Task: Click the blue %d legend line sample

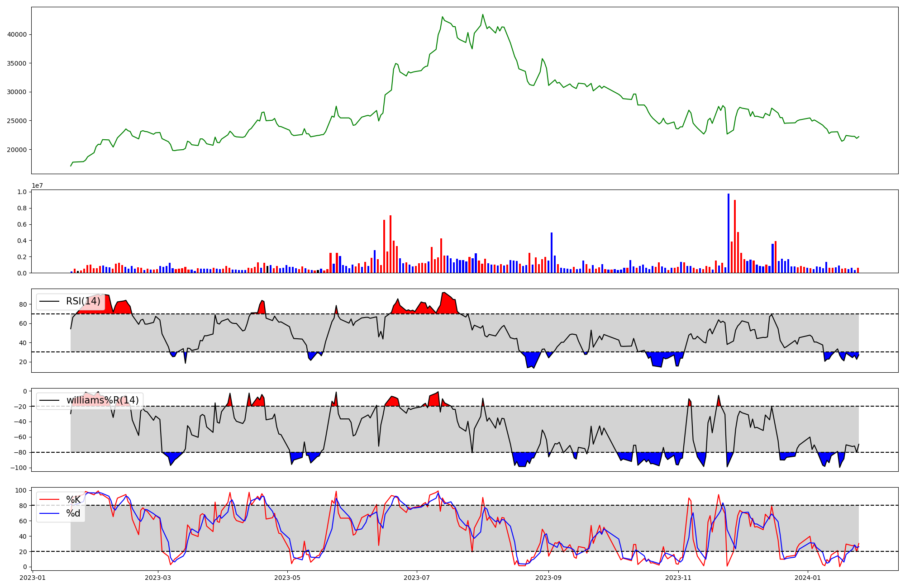Action: 49,513
